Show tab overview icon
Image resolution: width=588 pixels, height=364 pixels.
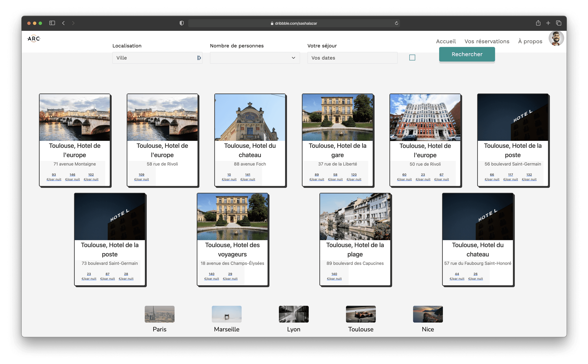tap(558, 23)
